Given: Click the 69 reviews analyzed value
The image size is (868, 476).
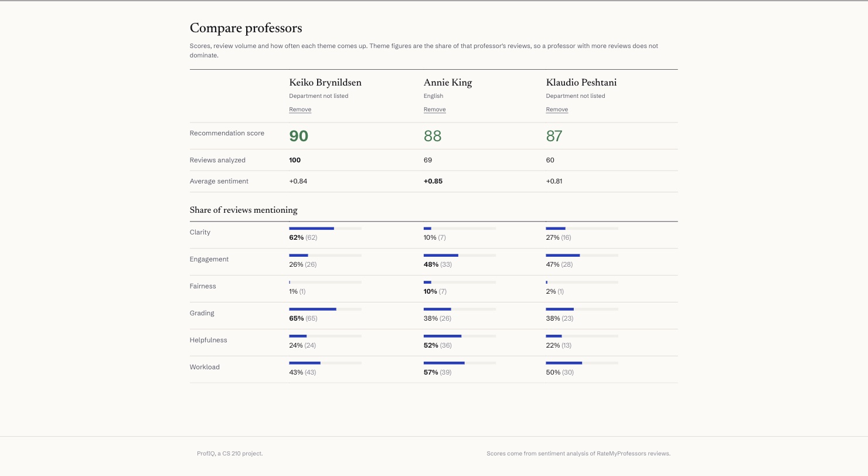Looking at the screenshot, I should click(428, 160).
